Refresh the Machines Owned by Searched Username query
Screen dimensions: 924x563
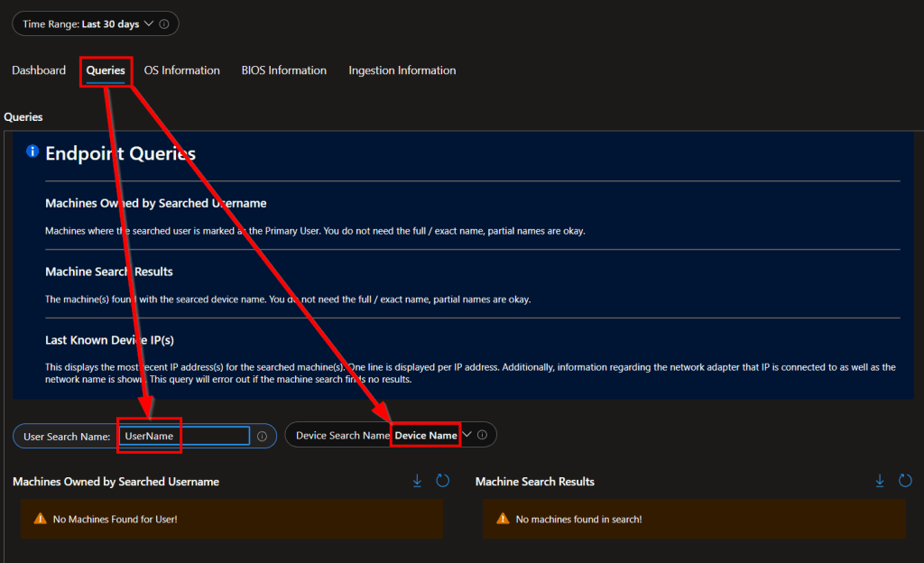click(x=442, y=481)
